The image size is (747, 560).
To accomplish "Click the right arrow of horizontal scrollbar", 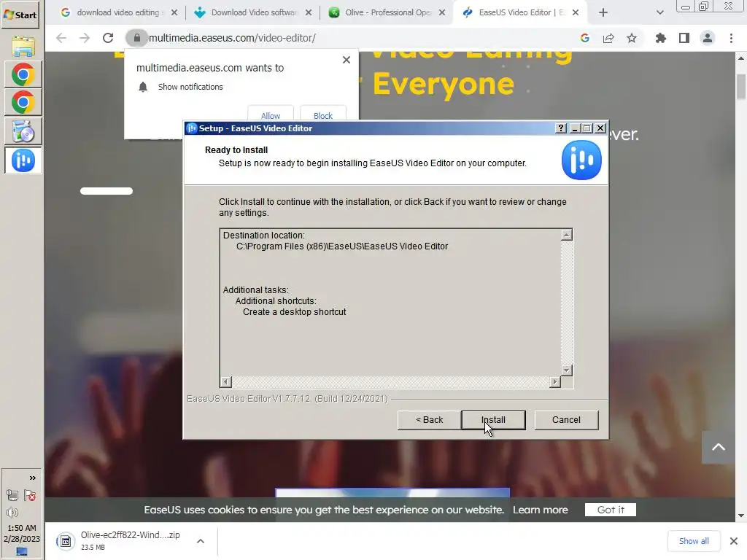I will click(x=554, y=381).
